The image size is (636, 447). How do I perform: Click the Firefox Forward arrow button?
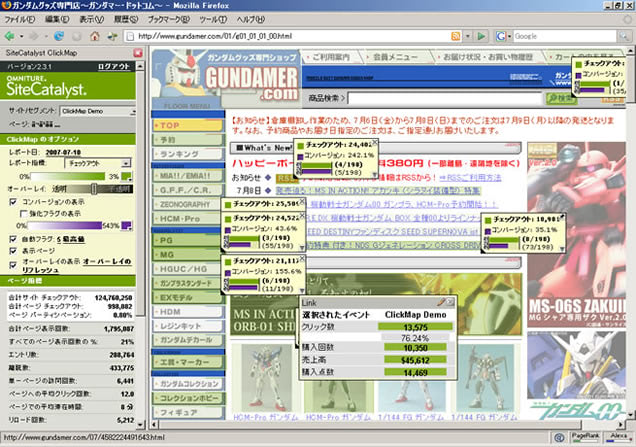pyautogui.click(x=34, y=36)
